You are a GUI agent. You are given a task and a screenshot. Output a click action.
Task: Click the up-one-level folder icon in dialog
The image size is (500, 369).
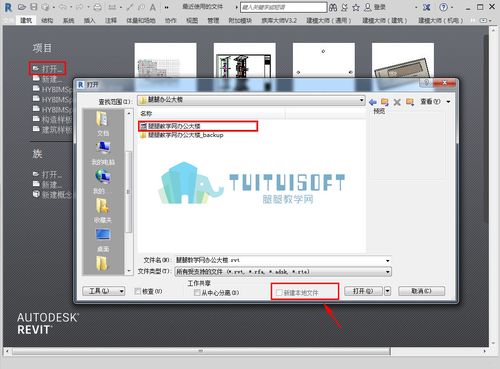point(385,102)
